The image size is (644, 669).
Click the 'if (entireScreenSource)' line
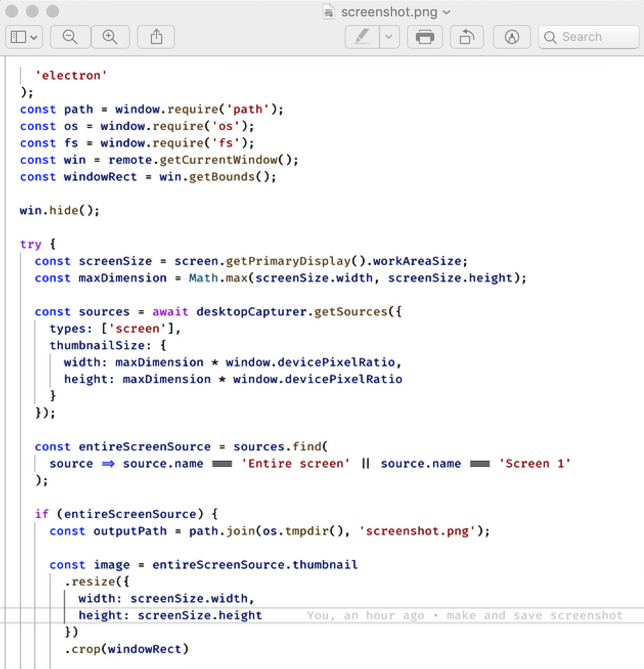coord(126,514)
